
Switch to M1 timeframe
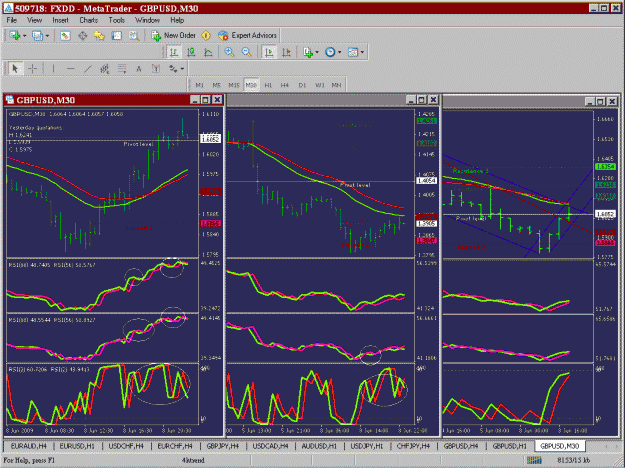[x=199, y=85]
